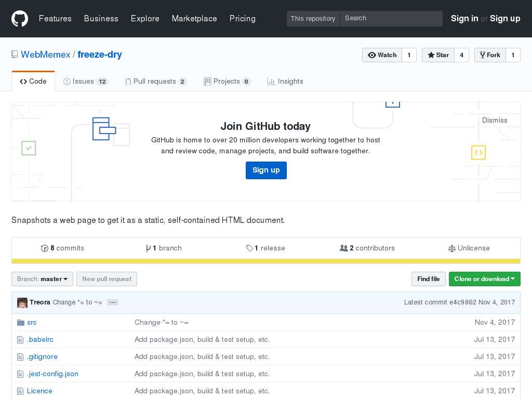Click the Find file button
The image size is (532, 399).
(x=429, y=279)
